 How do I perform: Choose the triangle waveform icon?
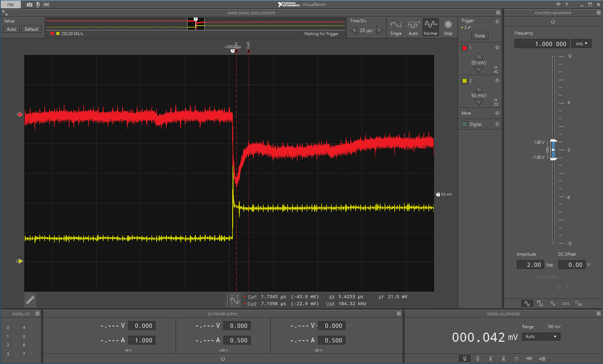[553, 304]
